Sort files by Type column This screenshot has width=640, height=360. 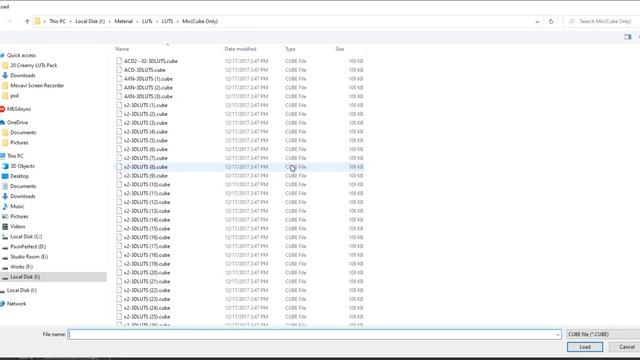(x=290, y=49)
